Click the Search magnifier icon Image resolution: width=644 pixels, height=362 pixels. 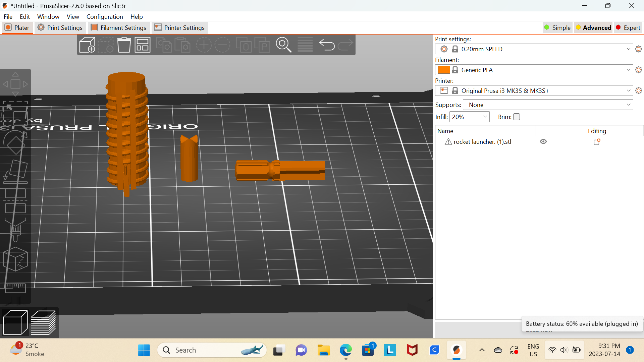pyautogui.click(x=283, y=45)
